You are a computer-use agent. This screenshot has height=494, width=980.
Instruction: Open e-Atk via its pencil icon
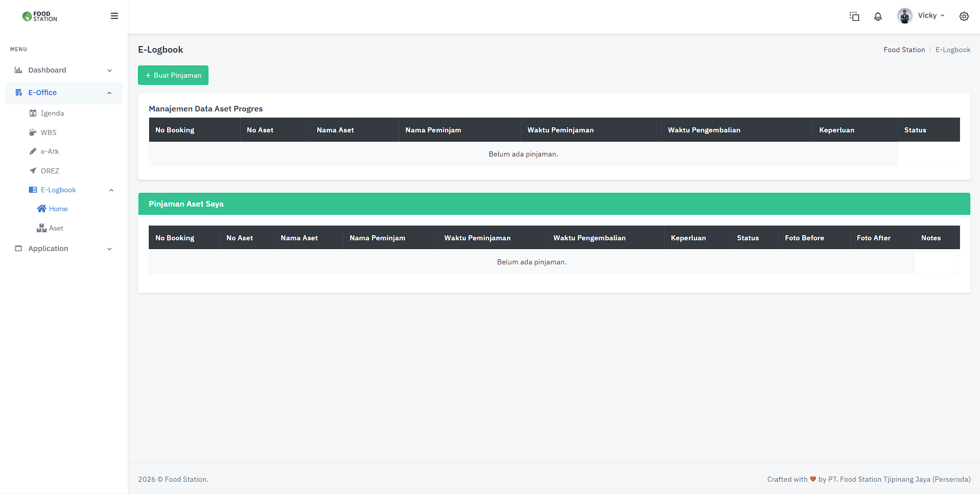33,151
